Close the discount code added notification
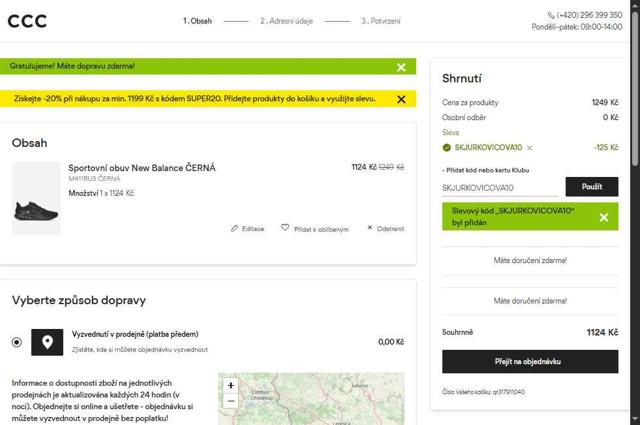Screen dimensions: 640x425 [604, 217]
